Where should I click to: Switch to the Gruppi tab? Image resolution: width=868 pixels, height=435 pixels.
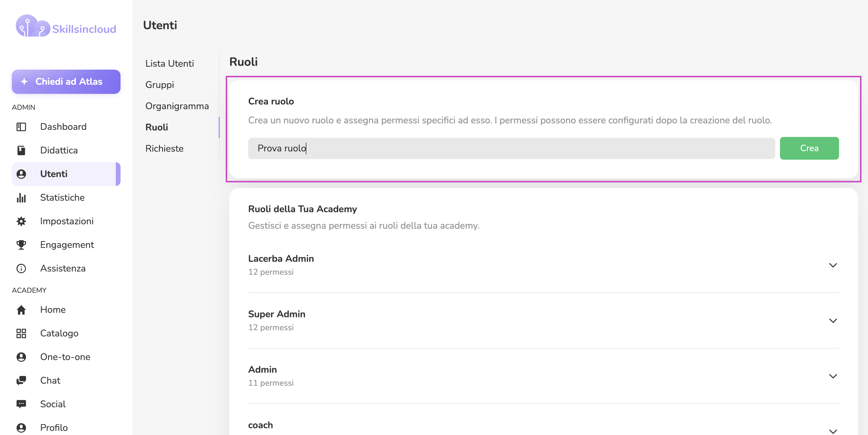pyautogui.click(x=160, y=84)
